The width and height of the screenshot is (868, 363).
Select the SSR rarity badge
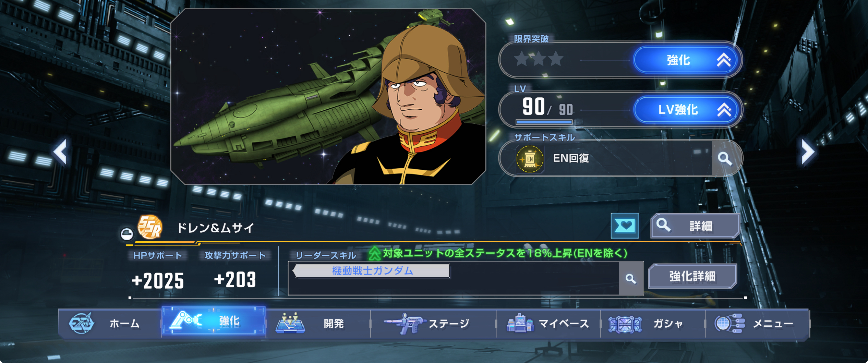pos(150,227)
